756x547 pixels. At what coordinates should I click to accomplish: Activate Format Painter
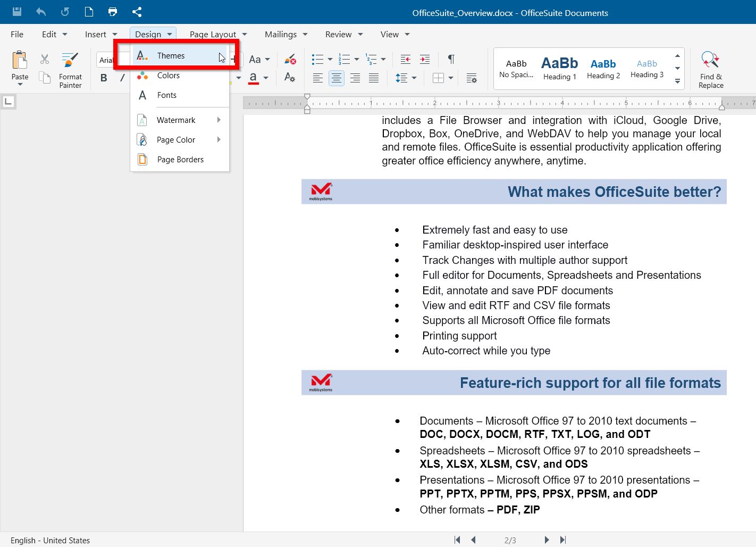tap(70, 70)
